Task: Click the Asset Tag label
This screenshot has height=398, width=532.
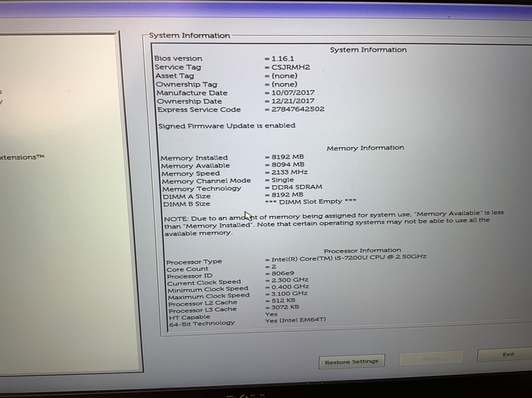Action: pos(174,76)
